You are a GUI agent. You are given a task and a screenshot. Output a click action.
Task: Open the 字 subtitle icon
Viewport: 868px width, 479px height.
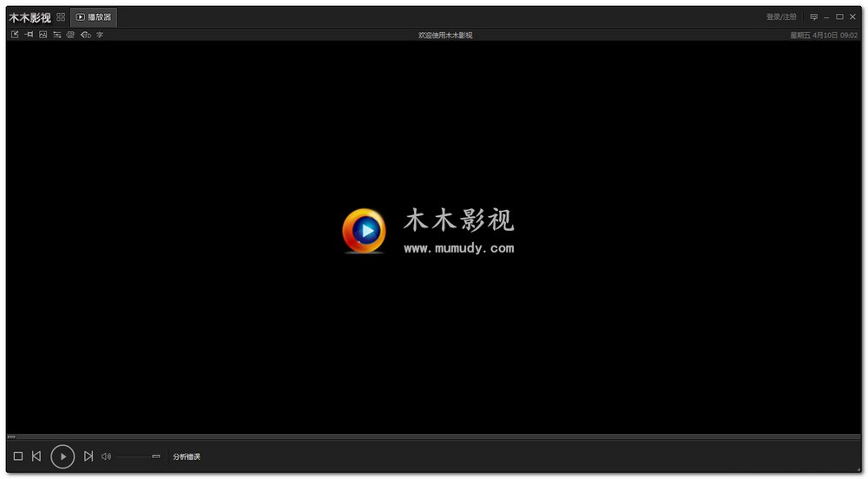click(100, 35)
